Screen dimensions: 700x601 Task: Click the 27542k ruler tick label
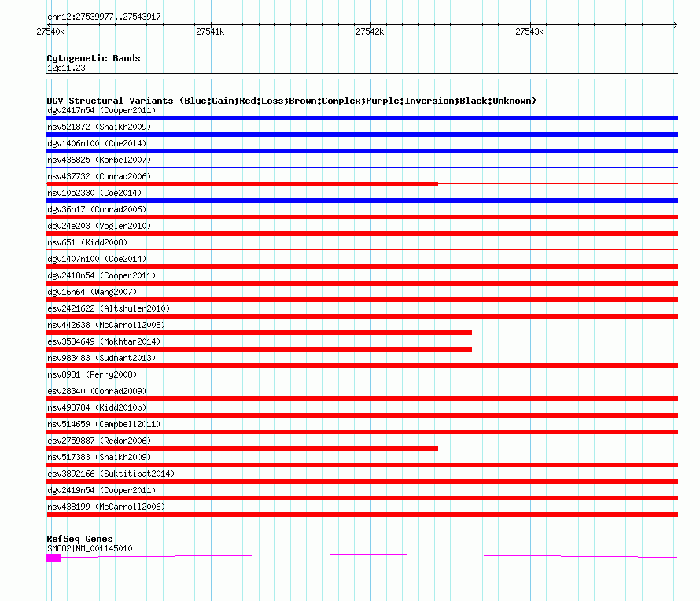370,31
